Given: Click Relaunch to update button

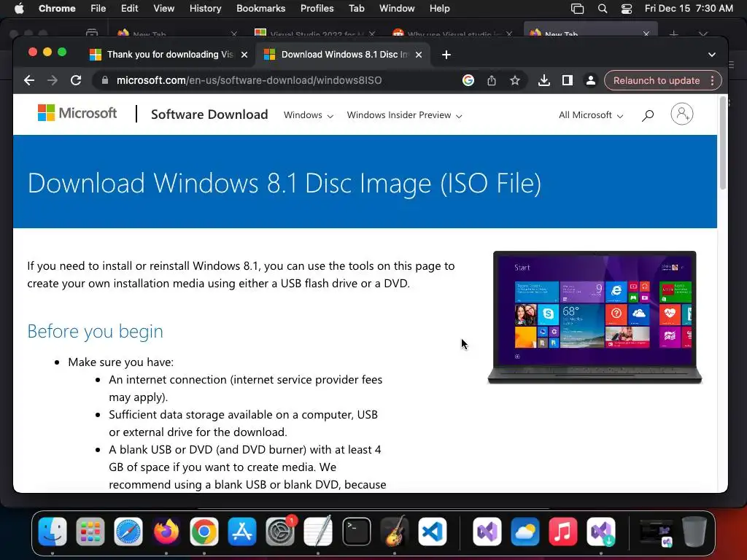Looking at the screenshot, I should 657,80.
